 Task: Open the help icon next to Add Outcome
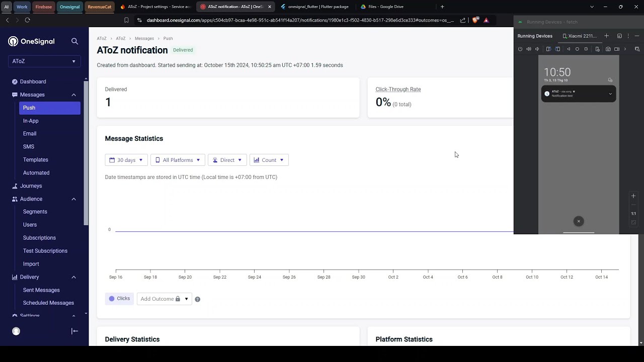coord(197,299)
